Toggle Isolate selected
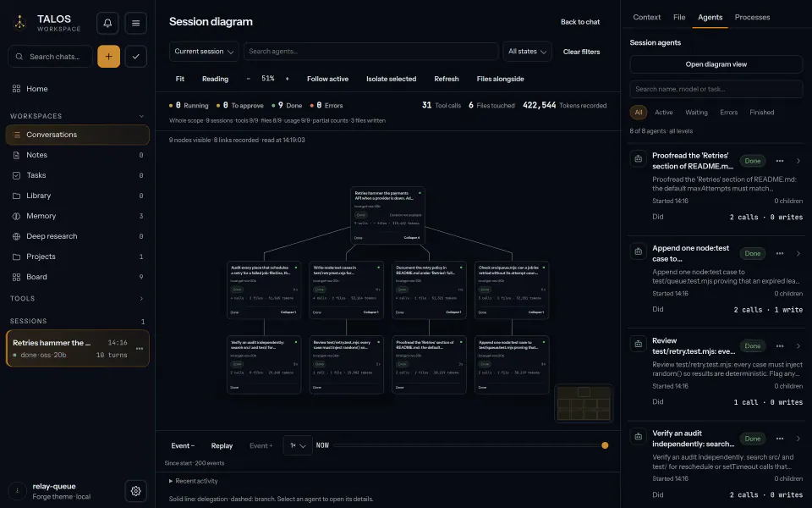This screenshot has width=812, height=508. pos(391,79)
